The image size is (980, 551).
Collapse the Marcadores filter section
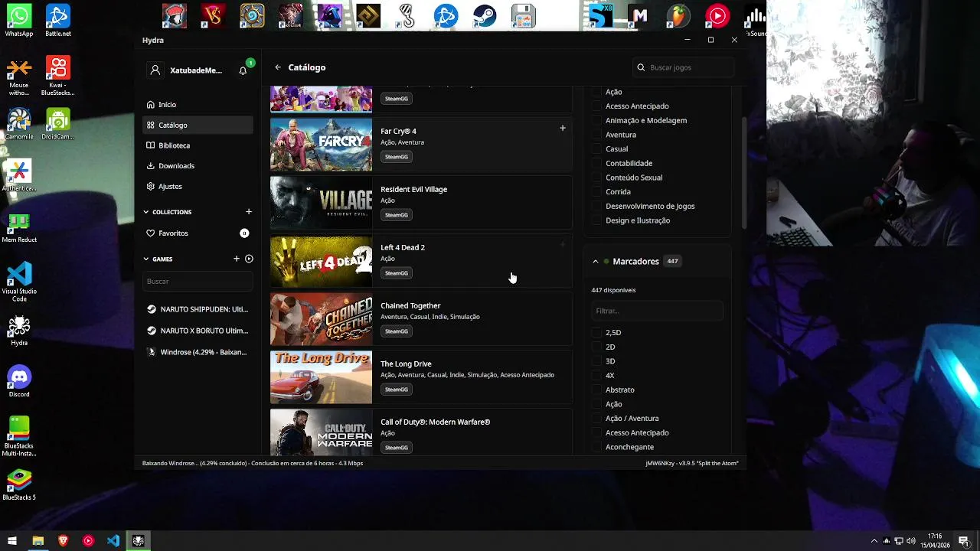tap(595, 262)
